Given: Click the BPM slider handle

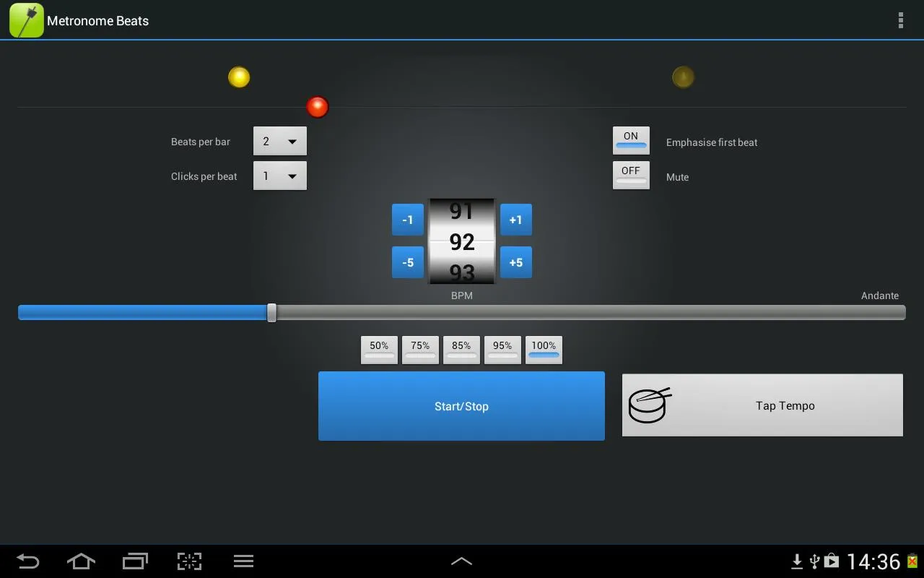Looking at the screenshot, I should (x=271, y=312).
